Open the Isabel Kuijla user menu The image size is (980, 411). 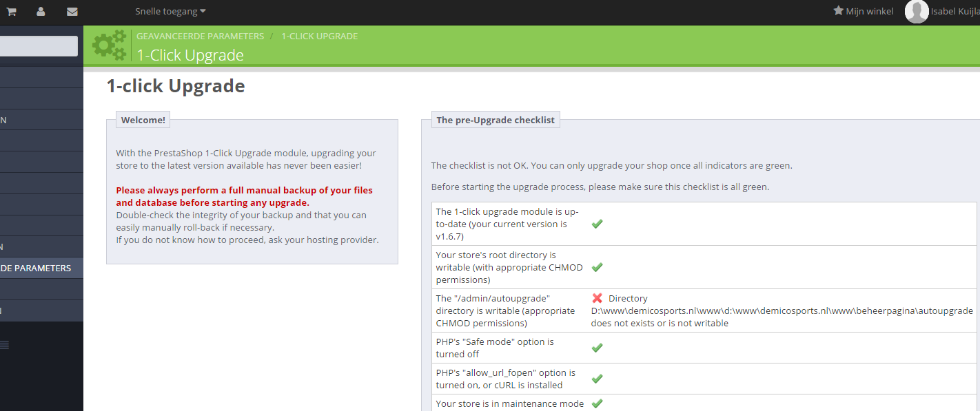coord(955,12)
